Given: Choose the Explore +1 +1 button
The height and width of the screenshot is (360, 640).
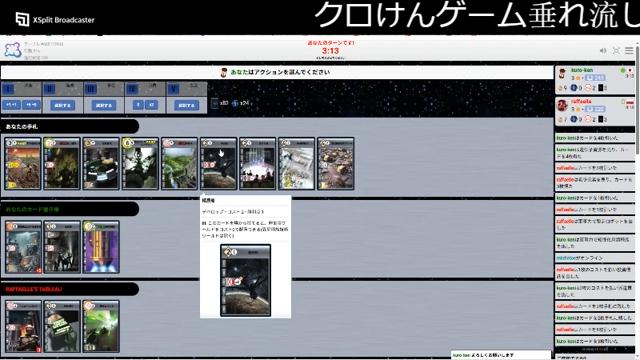Looking at the screenshot, I should [x=11, y=105].
